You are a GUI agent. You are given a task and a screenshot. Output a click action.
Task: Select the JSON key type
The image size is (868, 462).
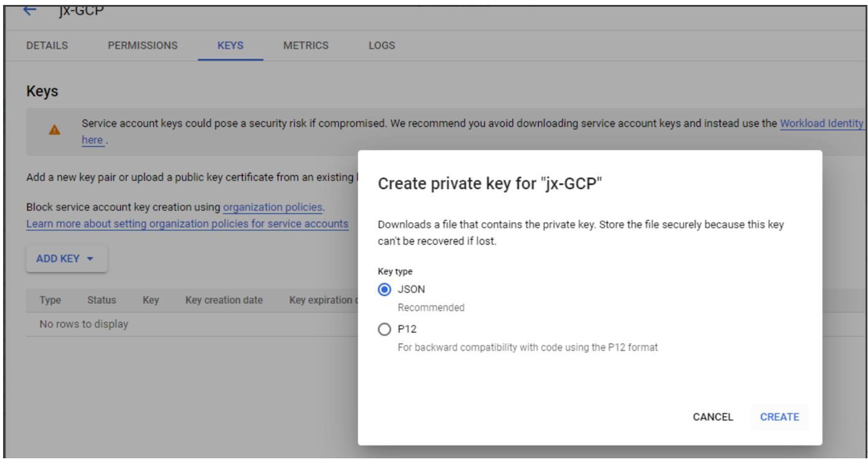pyautogui.click(x=384, y=289)
